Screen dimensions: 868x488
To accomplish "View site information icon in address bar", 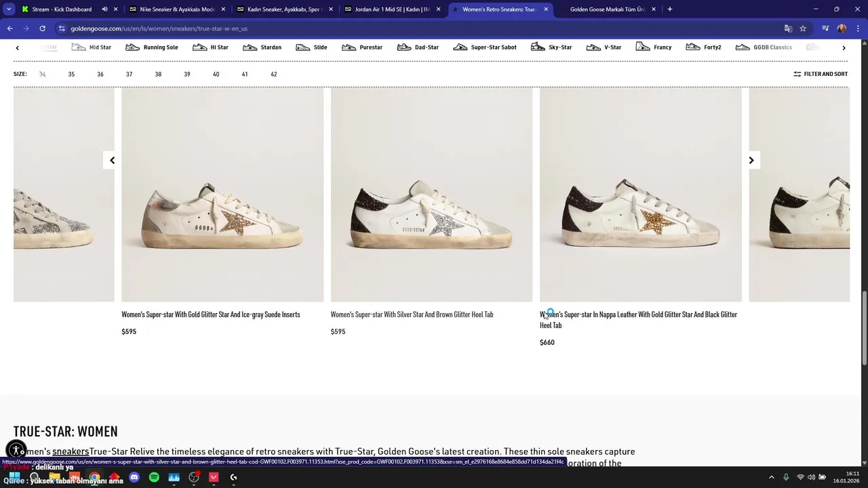I will (62, 28).
